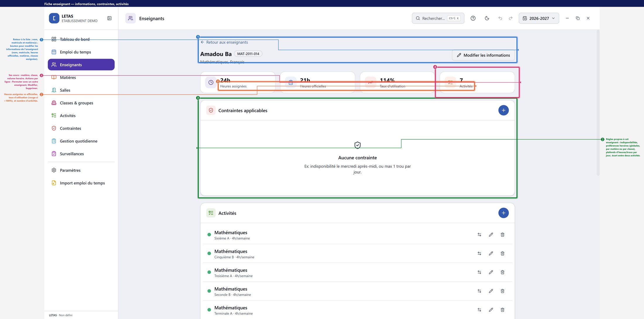
Task: Click Retour aux enseignants link
Action: [x=224, y=42]
